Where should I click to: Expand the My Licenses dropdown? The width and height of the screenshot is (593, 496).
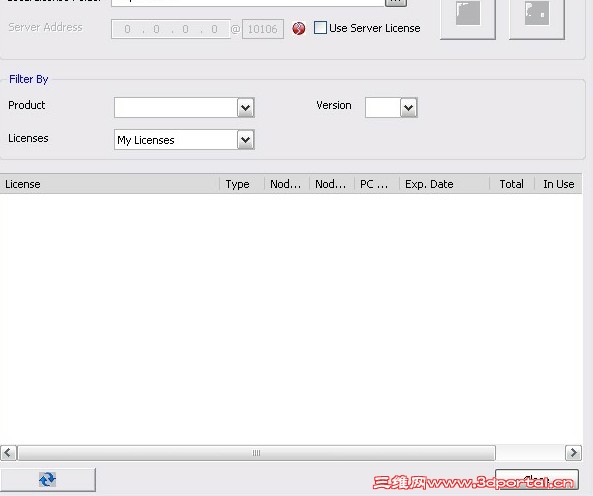(246, 140)
